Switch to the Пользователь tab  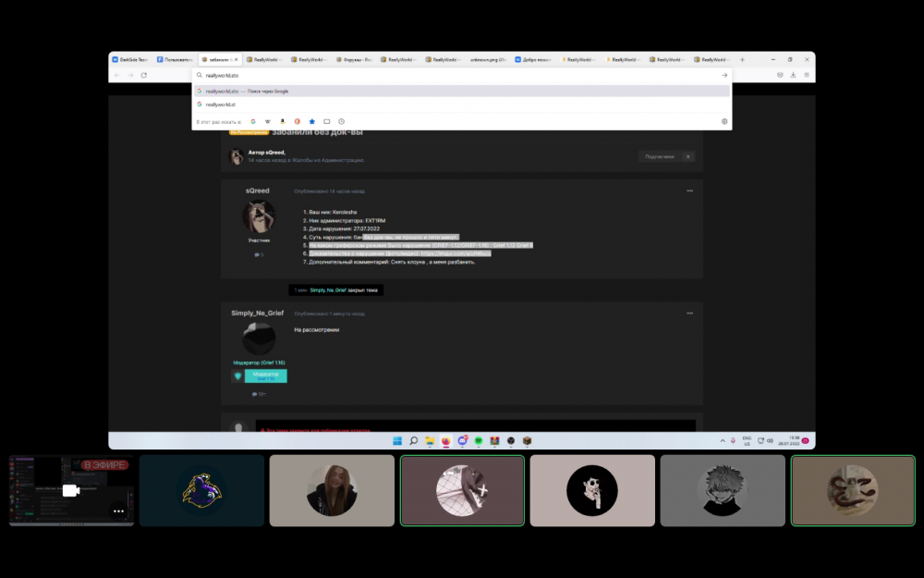click(x=175, y=59)
